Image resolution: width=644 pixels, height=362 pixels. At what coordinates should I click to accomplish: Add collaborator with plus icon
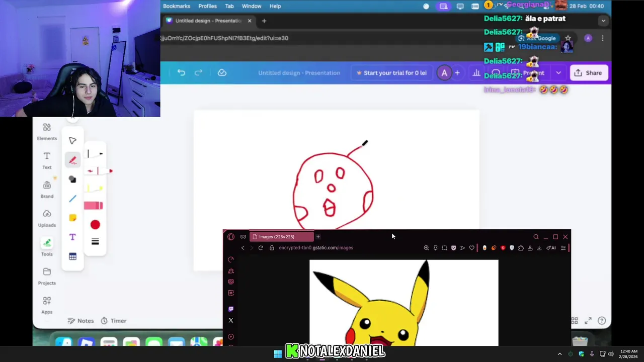click(457, 73)
